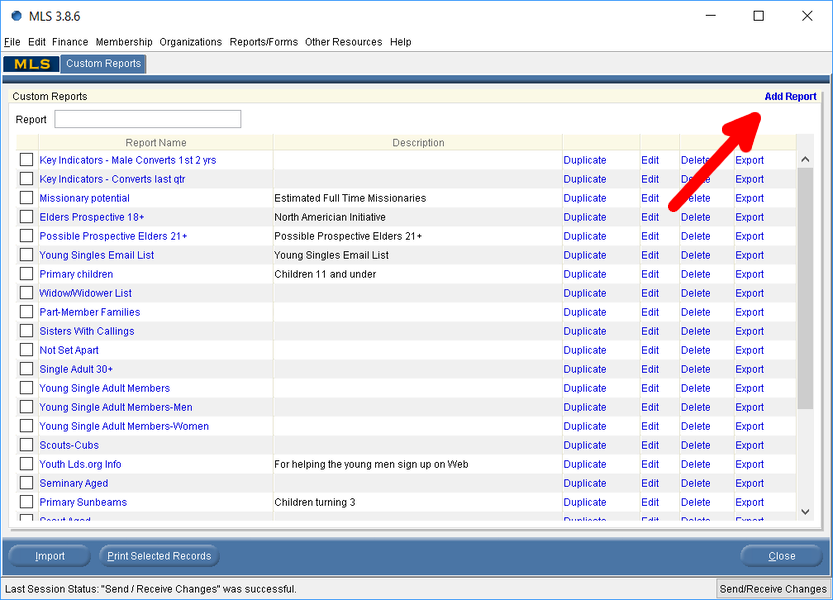The image size is (833, 600).
Task: Open the Edit menu
Action: (37, 42)
